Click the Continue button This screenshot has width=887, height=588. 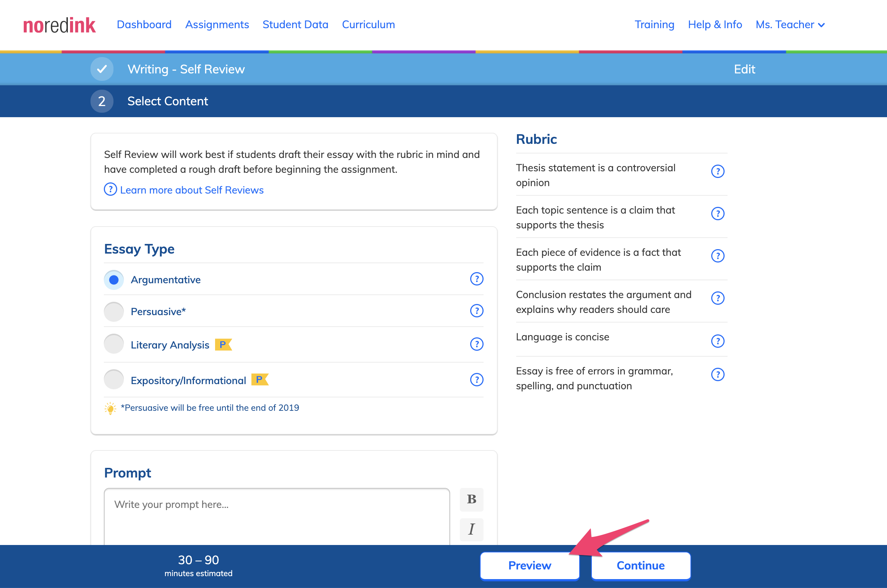pyautogui.click(x=640, y=565)
